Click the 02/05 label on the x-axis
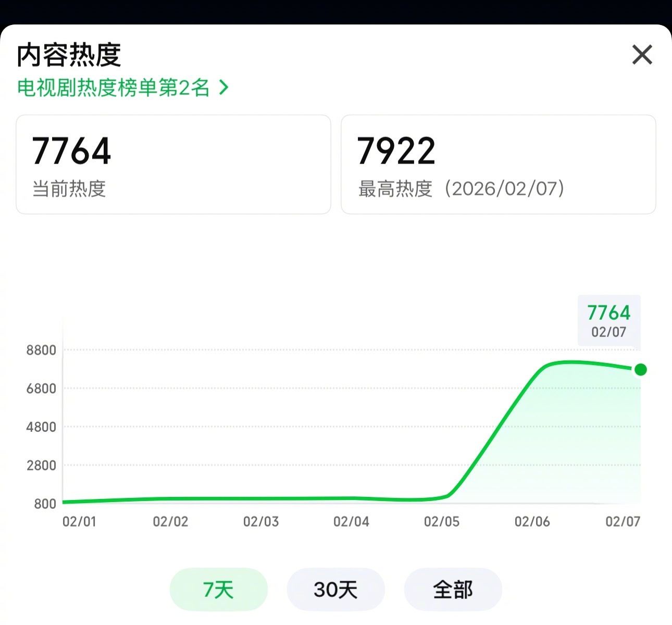This screenshot has width=672, height=625. (x=442, y=521)
